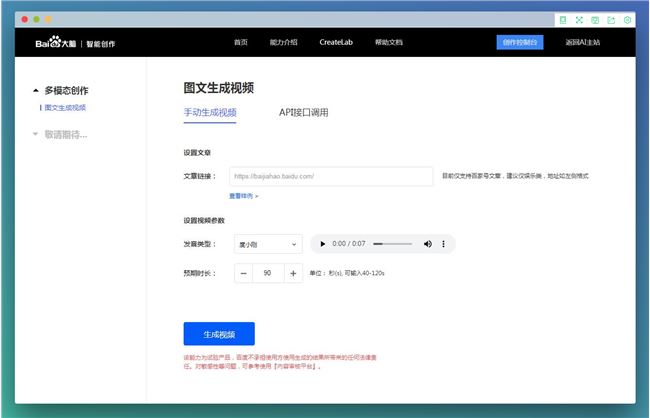Click the 生成视频 button
The width and height of the screenshot is (650, 418).
tap(219, 334)
